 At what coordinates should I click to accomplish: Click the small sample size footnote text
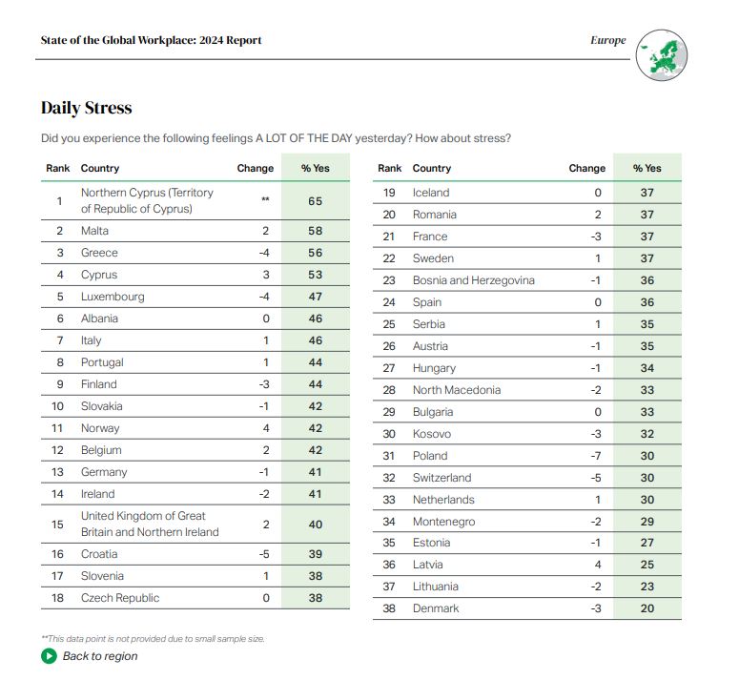(154, 638)
